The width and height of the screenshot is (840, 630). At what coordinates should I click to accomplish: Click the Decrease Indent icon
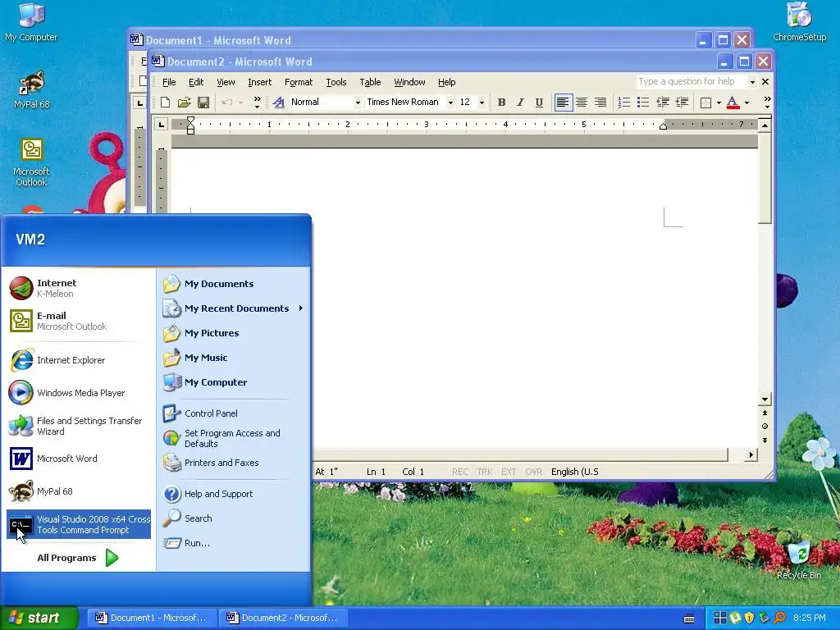point(663,103)
